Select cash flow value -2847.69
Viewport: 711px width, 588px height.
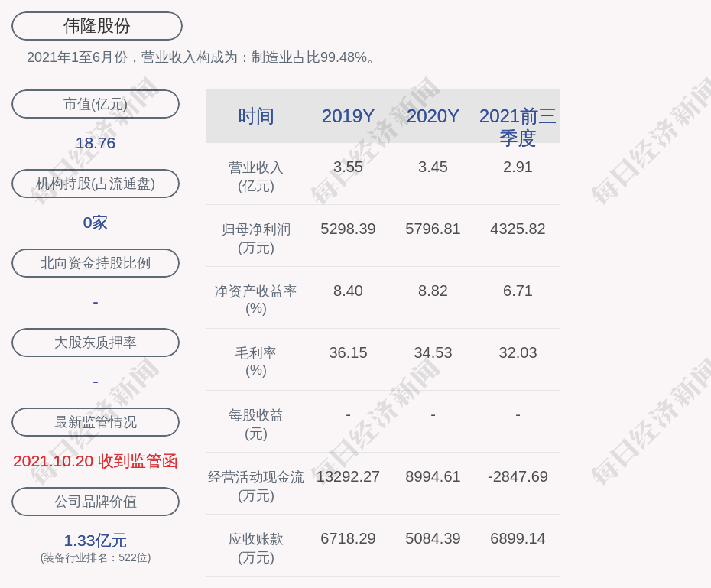[518, 476]
